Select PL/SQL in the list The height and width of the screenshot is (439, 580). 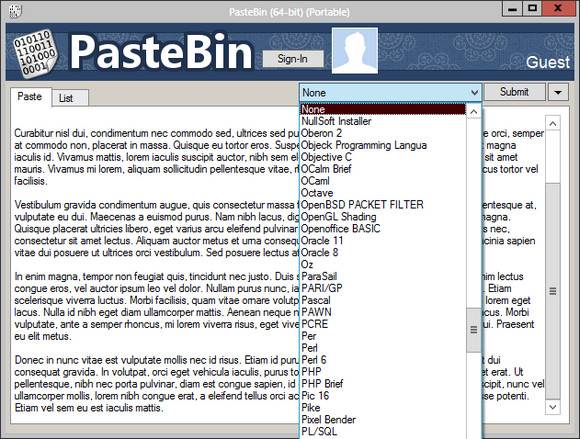pyautogui.click(x=383, y=431)
